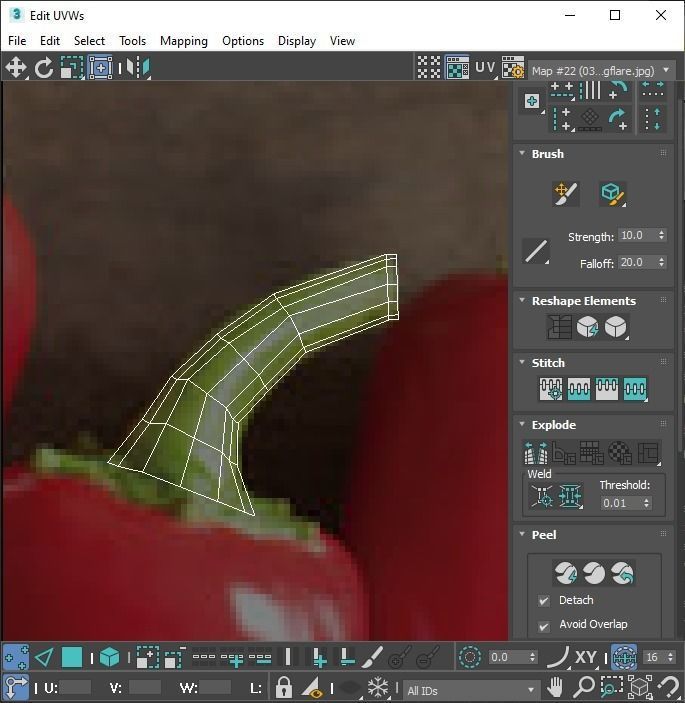Select the Pan View hand tool

[555, 686]
